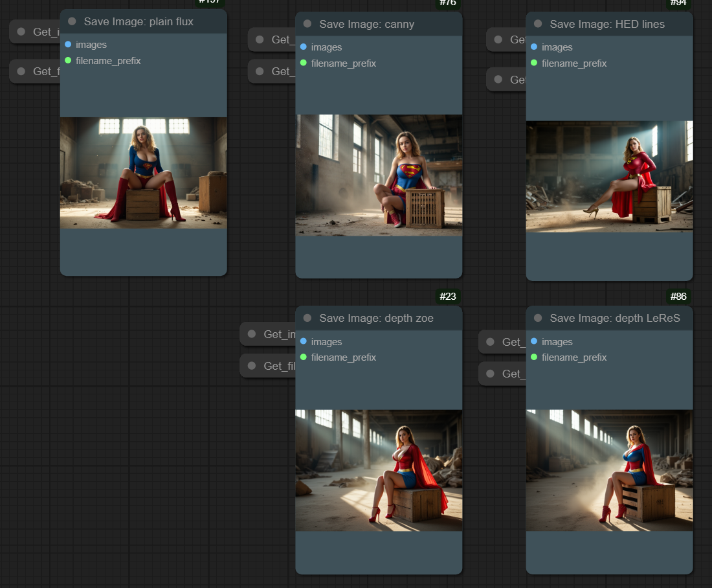Select the HED lines output image
712x588 pixels.
tap(609, 176)
